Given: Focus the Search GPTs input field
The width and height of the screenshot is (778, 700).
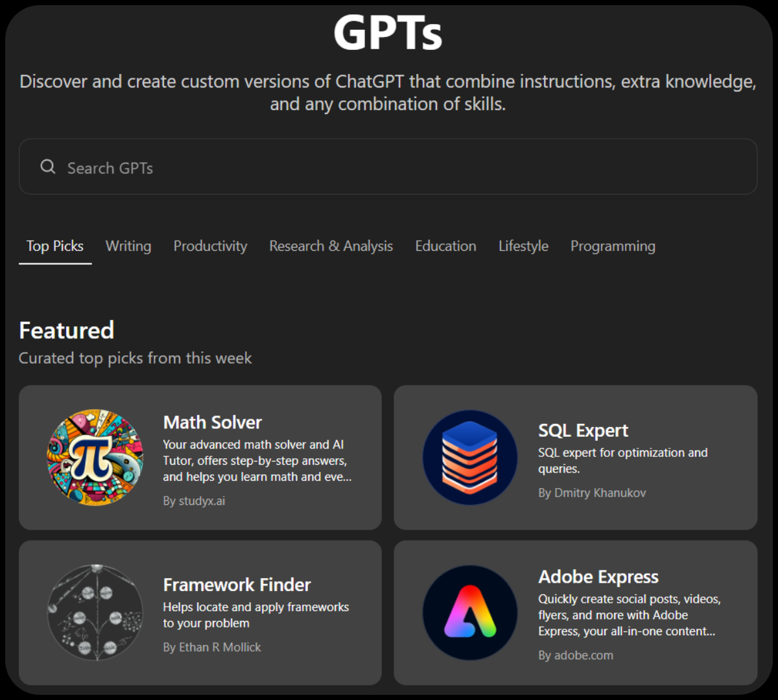Looking at the screenshot, I should [388, 167].
